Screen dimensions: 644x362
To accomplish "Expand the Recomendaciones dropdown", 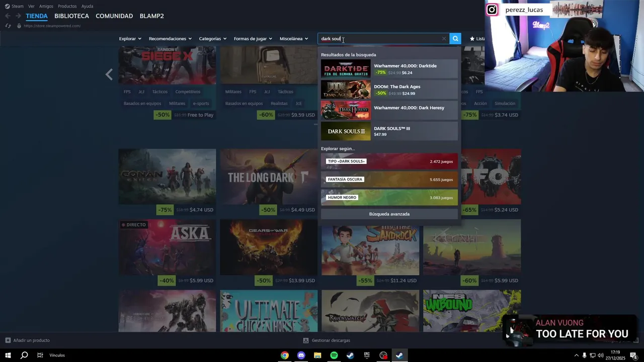I will click(x=170, y=39).
